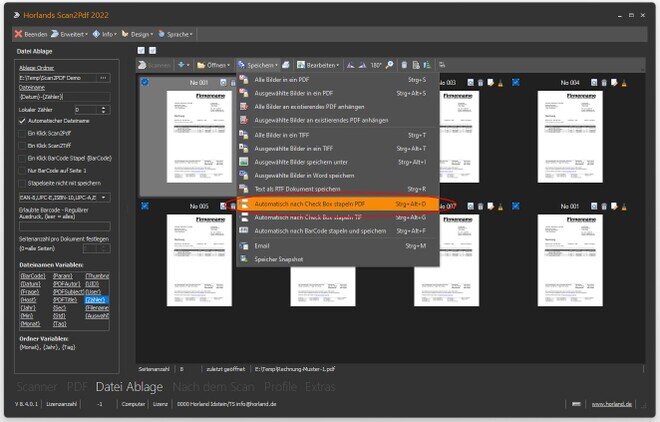Viewport: 660px width, 422px height.
Task: Click the document page icon next to toolbar trash
Action: click(416, 65)
